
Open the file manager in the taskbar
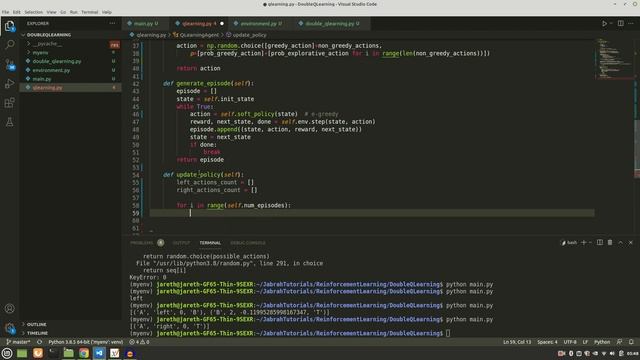pyautogui.click(x=68, y=353)
